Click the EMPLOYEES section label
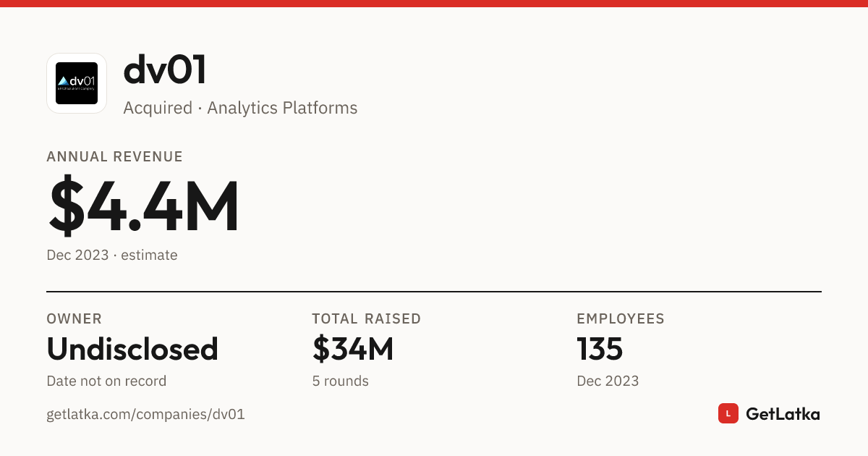This screenshot has width=868, height=456. pyautogui.click(x=621, y=318)
